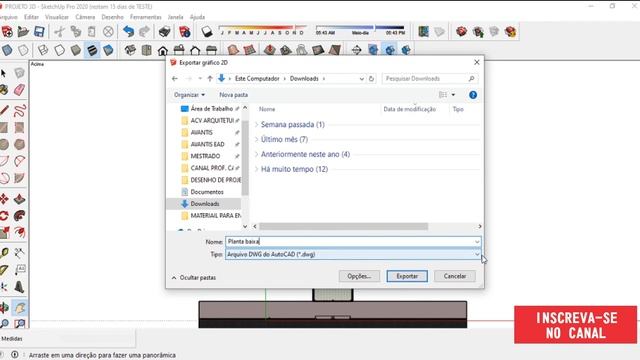
Task: Collapse folders with Ocultar pastas
Action: (x=194, y=278)
